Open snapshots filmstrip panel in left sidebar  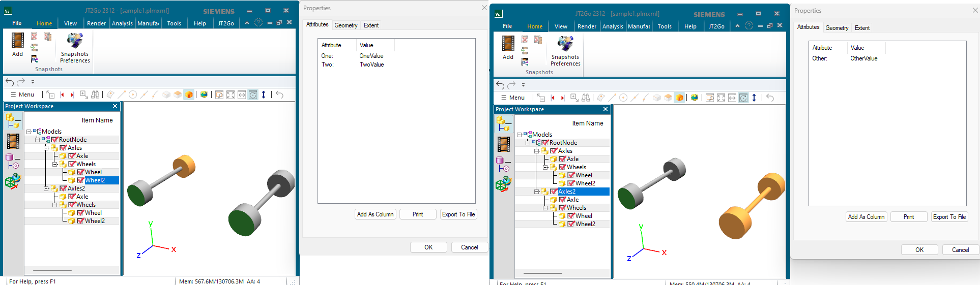(13, 141)
